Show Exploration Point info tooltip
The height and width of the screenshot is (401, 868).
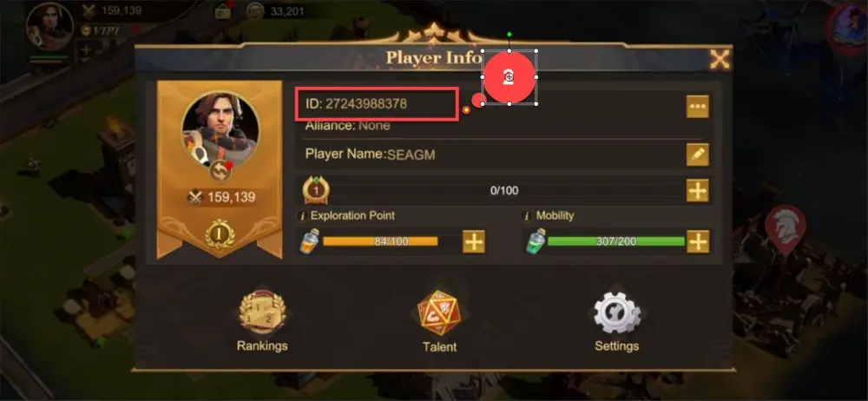point(302,216)
